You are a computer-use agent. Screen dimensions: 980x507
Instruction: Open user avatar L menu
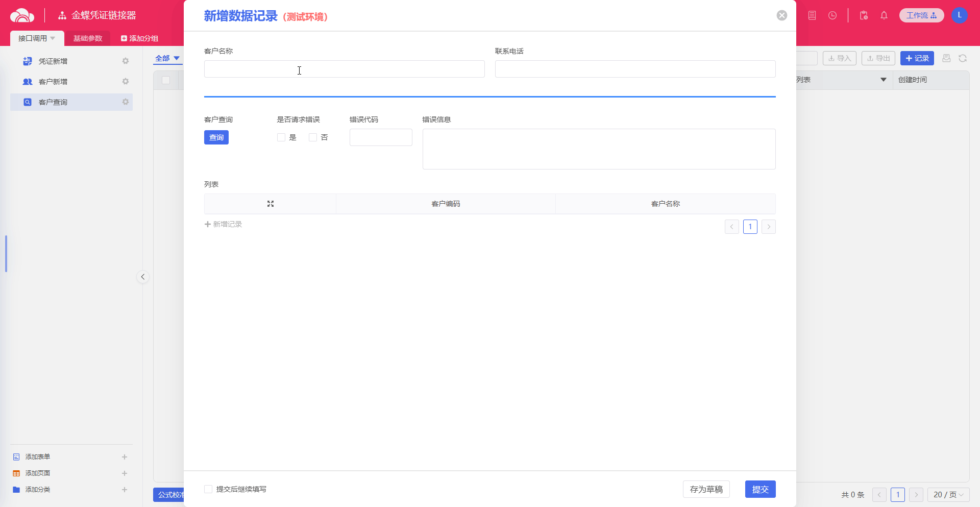tap(960, 15)
